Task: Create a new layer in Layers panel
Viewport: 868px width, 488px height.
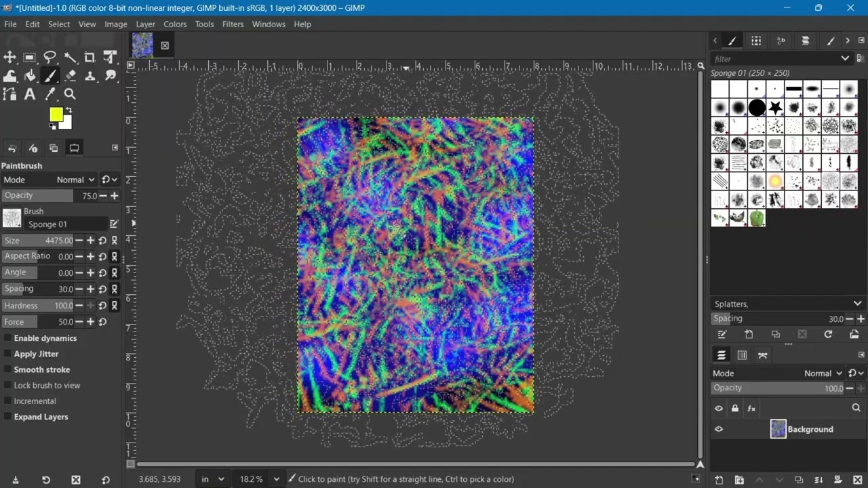Action: [719, 480]
